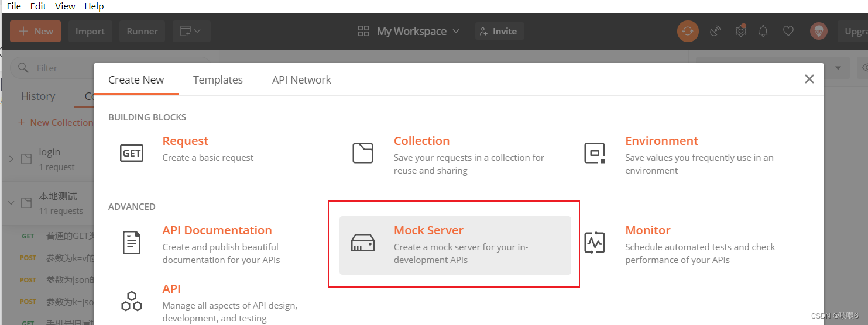Switch to the API Network tab
This screenshot has width=868, height=325.
[x=301, y=79]
